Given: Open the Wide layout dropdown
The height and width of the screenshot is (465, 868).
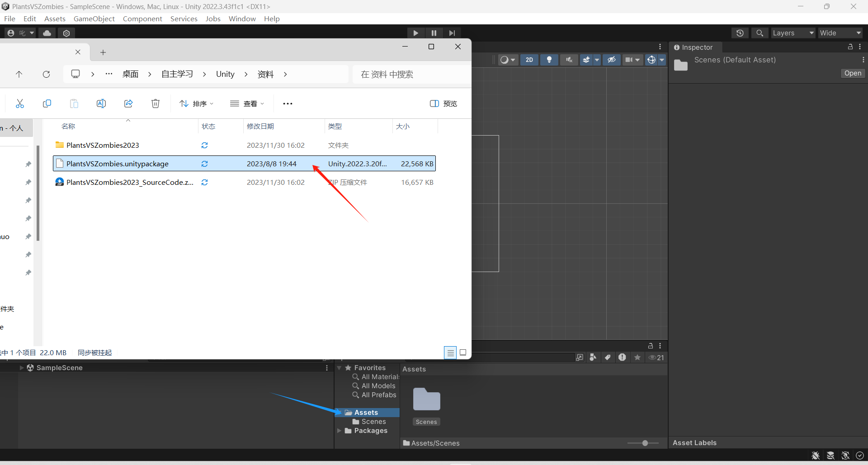Looking at the screenshot, I should 840,33.
